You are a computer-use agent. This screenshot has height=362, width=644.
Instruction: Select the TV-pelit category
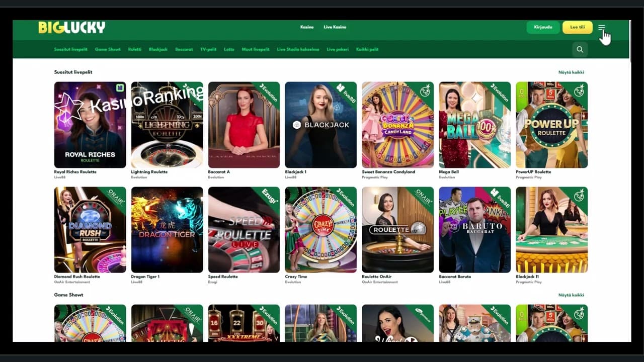click(x=208, y=49)
